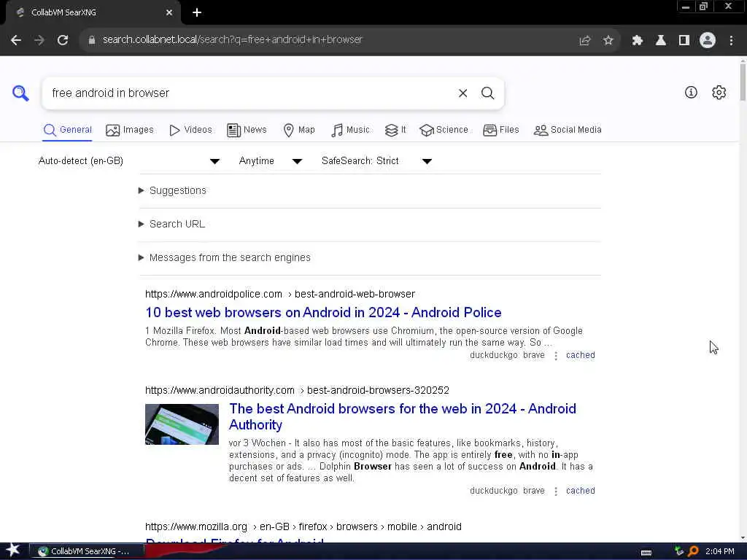This screenshot has width=747, height=560.
Task: Clear the search query with X
Action: click(462, 93)
